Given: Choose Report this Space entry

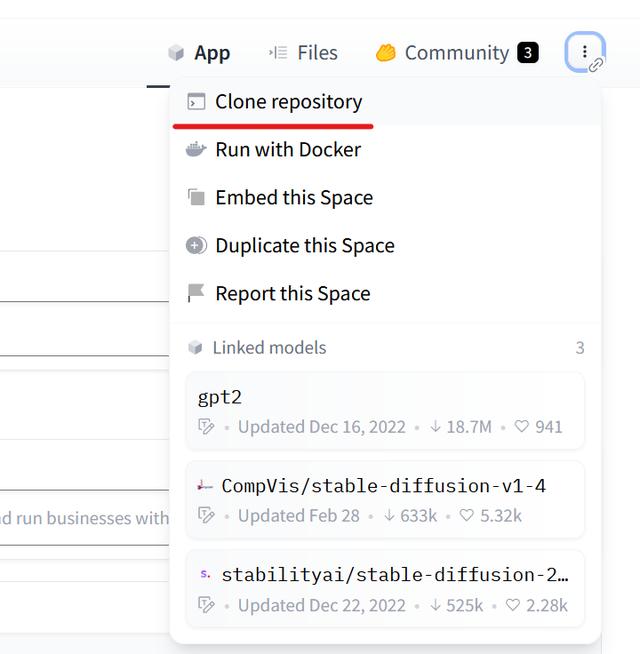Looking at the screenshot, I should 385,294.
